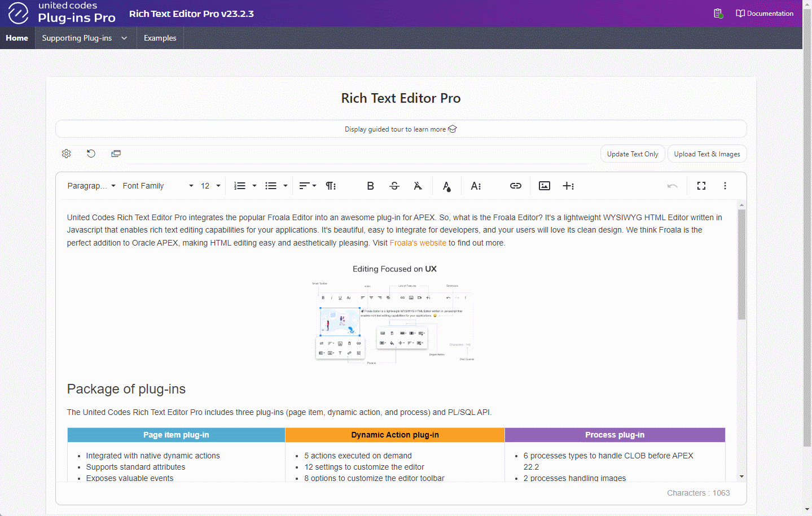The height and width of the screenshot is (516, 812).
Task: Click the editor scrollbar thumb
Action: point(741,264)
